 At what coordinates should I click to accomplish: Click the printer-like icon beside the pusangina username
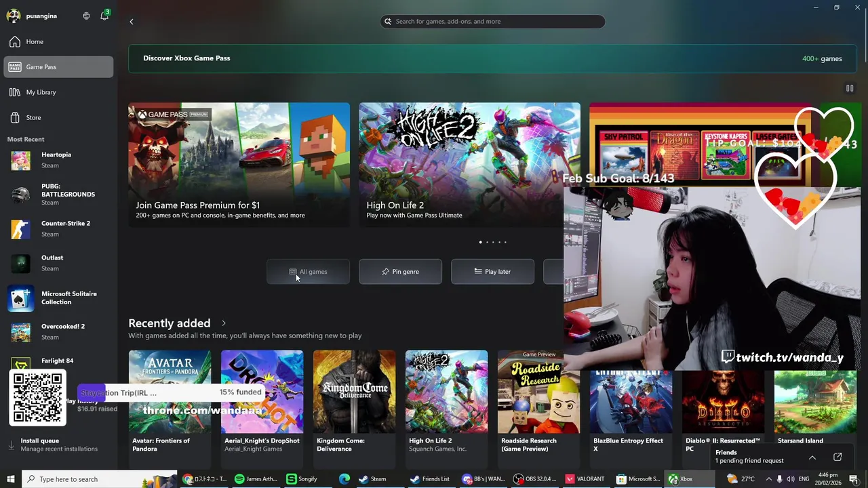86,16
